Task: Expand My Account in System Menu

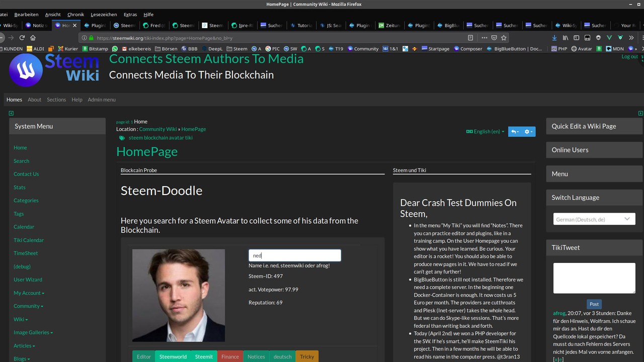Action: [x=29, y=293]
